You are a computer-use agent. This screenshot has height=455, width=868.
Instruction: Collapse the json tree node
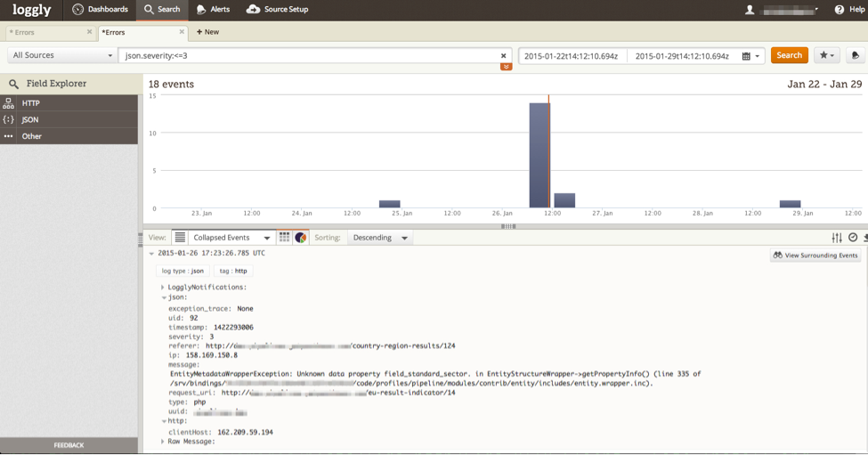(x=163, y=297)
